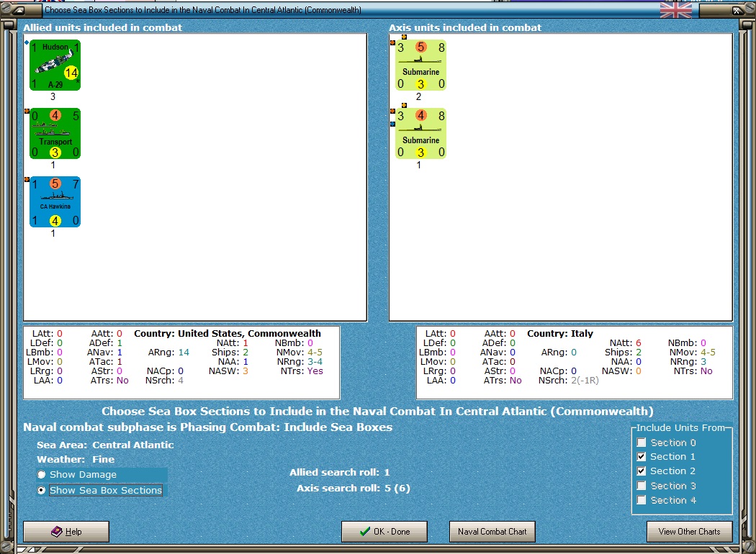756x554 pixels.
Task: Click Axis NAtt: 6 value
Action: (x=639, y=343)
